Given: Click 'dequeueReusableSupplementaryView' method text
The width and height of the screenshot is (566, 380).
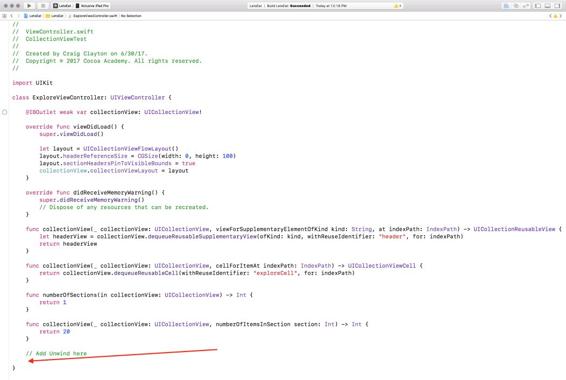Looking at the screenshot, I should pos(202,236).
